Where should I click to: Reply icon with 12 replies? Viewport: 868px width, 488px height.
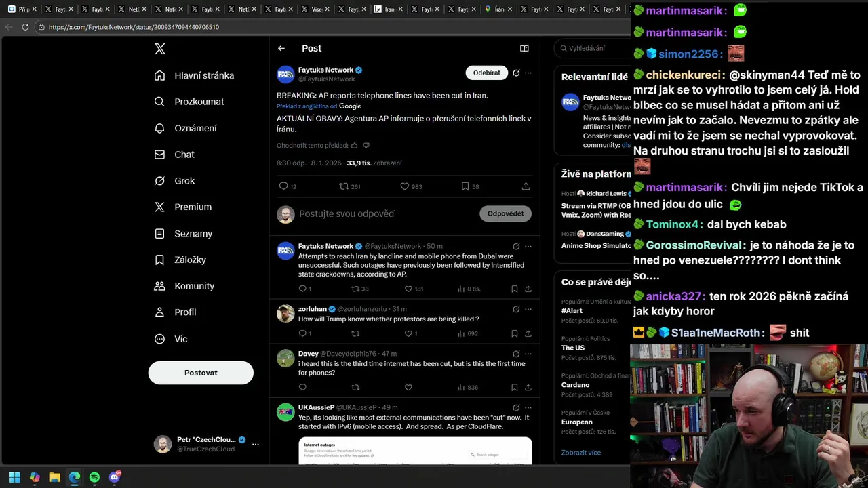pos(288,186)
